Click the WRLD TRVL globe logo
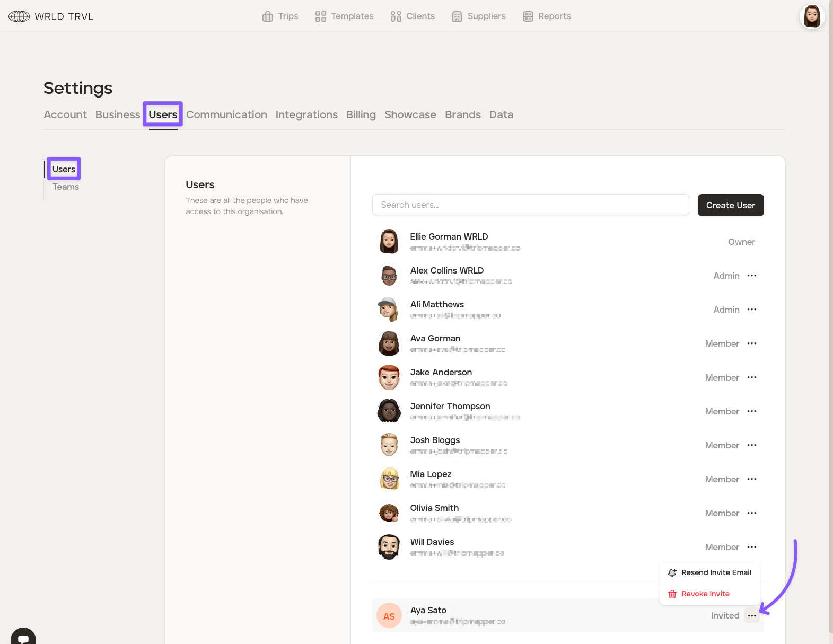833x644 pixels. (19, 16)
